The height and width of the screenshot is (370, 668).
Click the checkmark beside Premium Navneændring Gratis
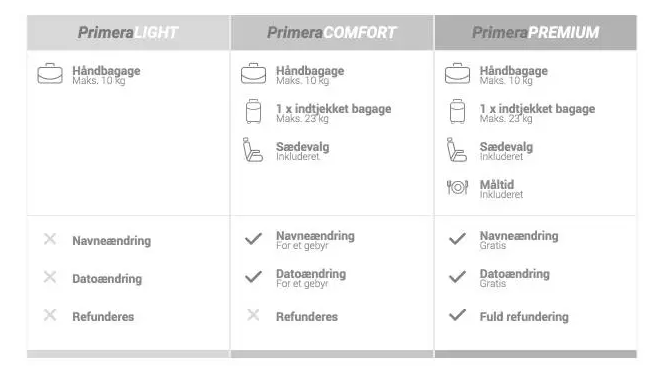pyautogui.click(x=458, y=239)
